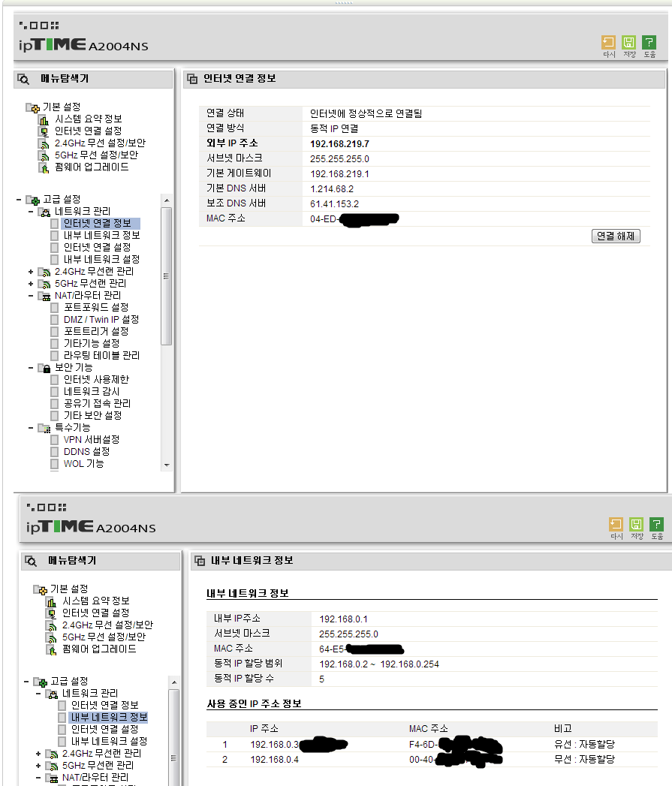Click the bottom window menu tree scroll-up arrow
The width and height of the screenshot is (672, 786).
[x=174, y=682]
